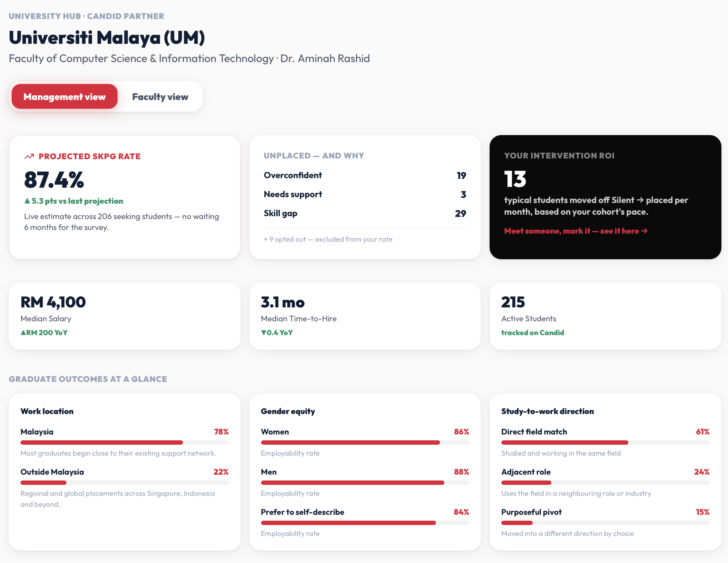
Task: Click the arrow after 'see it here'
Action: pos(644,231)
